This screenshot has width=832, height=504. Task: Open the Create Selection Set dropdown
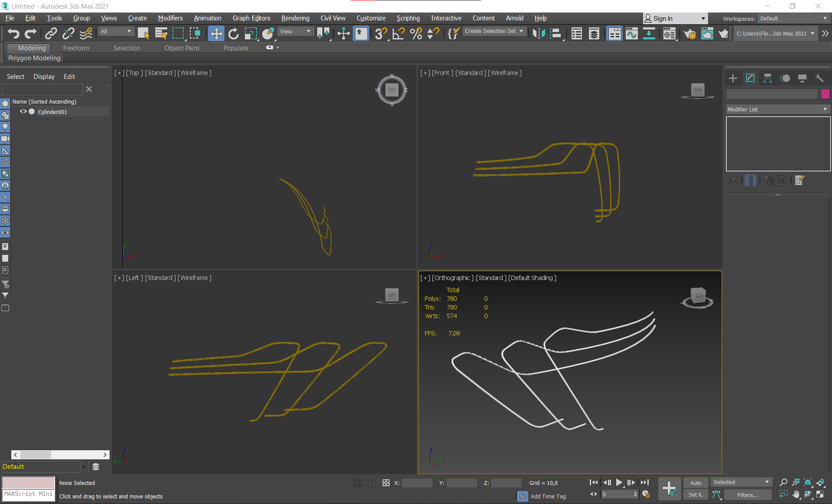(x=494, y=31)
